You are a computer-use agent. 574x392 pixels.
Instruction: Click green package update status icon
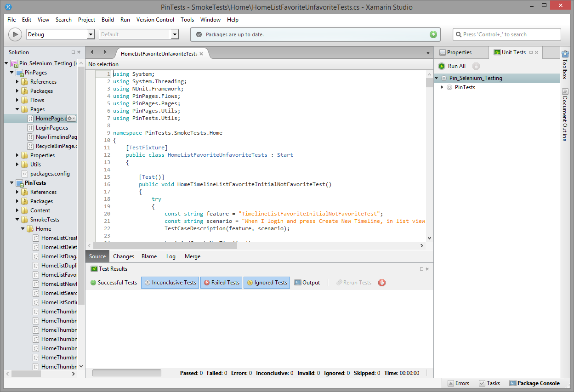(x=433, y=34)
